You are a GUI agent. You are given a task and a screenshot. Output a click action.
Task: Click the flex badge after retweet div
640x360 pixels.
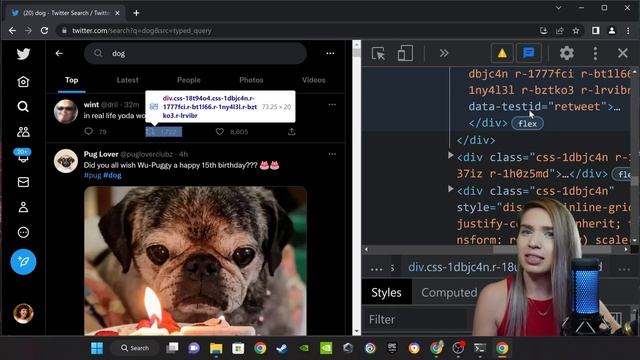(527, 124)
